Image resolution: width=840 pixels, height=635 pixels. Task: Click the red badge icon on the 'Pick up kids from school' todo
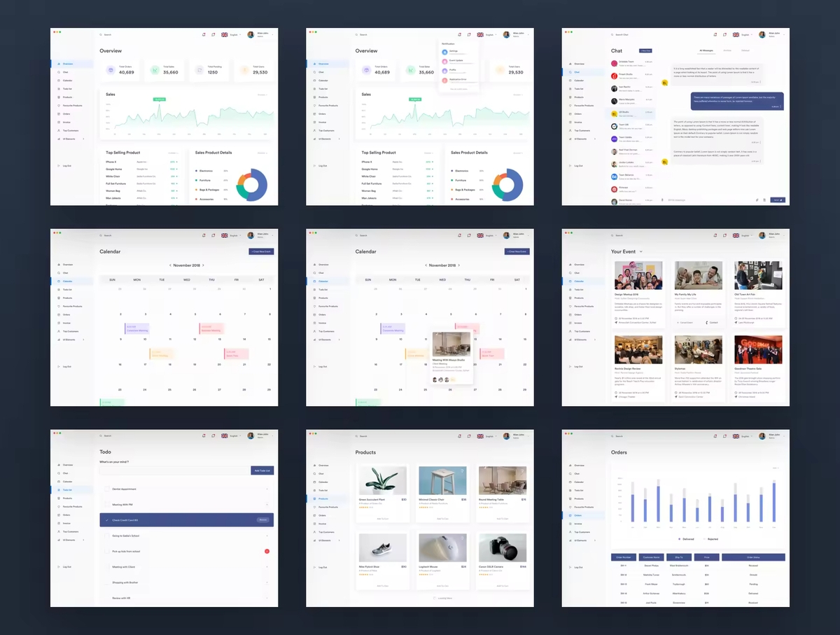click(x=267, y=552)
